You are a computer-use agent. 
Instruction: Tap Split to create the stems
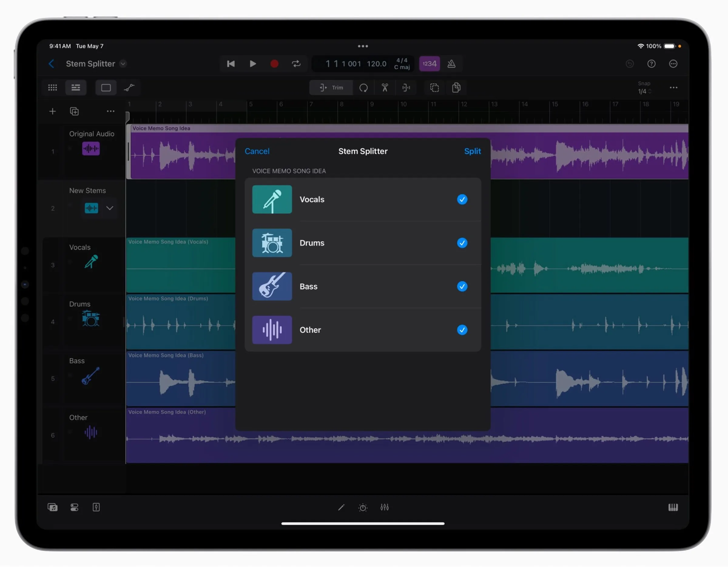472,151
